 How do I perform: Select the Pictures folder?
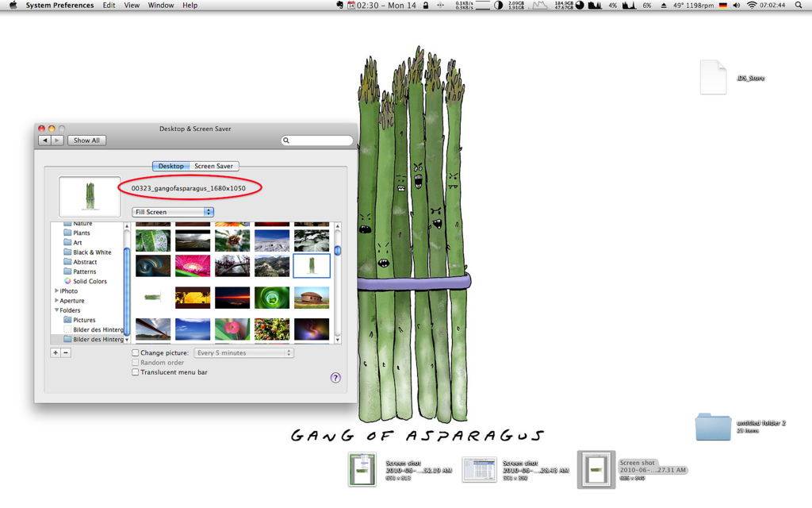click(80, 320)
